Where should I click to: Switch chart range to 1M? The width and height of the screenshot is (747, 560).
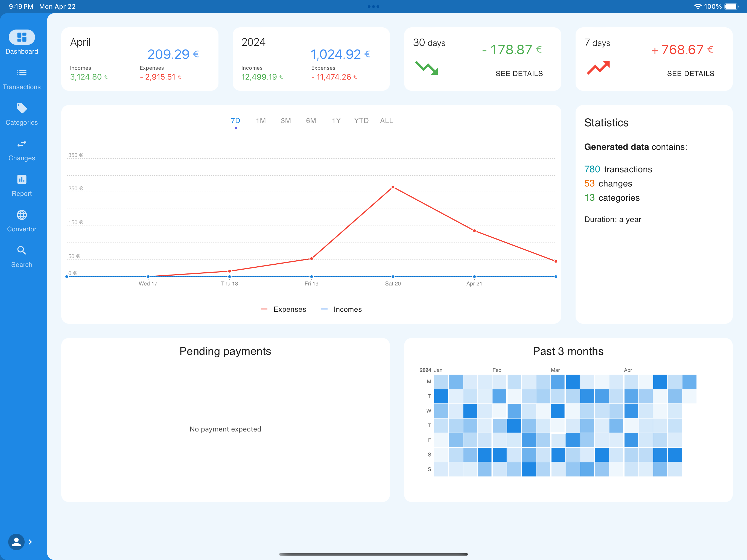click(x=261, y=121)
